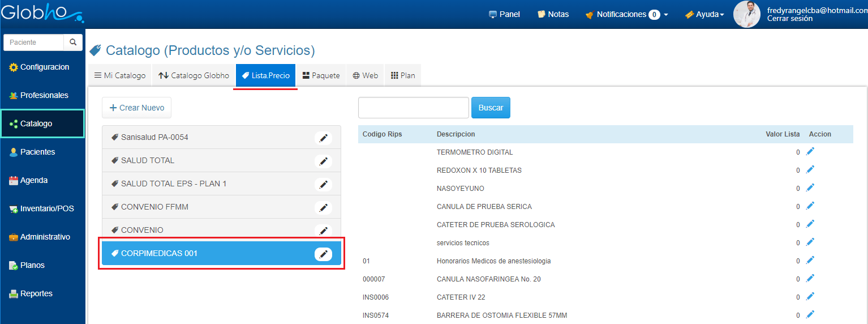Edit price of CATETER IV 22

pos(810,297)
